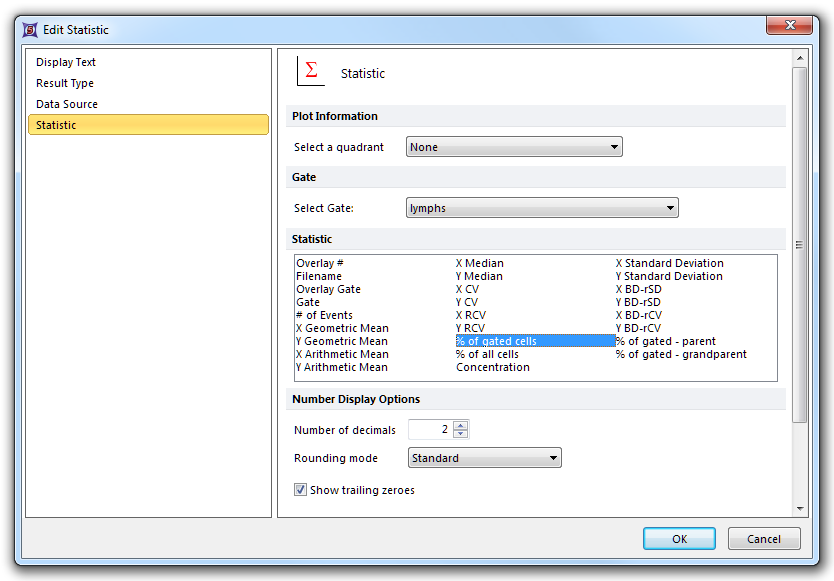Switch to the Result Type category

[x=65, y=83]
